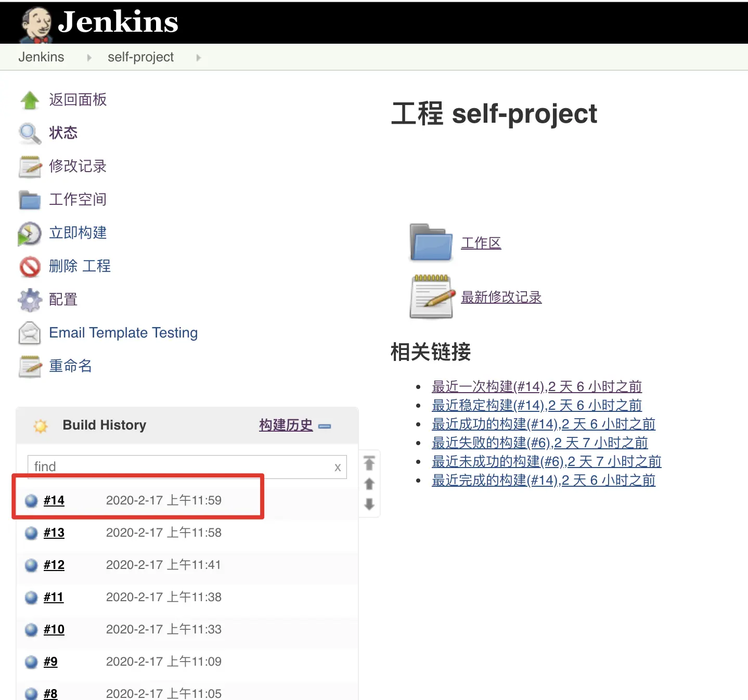The height and width of the screenshot is (700, 748).
Task: Open the self-project breadcrumb dropdown arrow
Action: 198,58
